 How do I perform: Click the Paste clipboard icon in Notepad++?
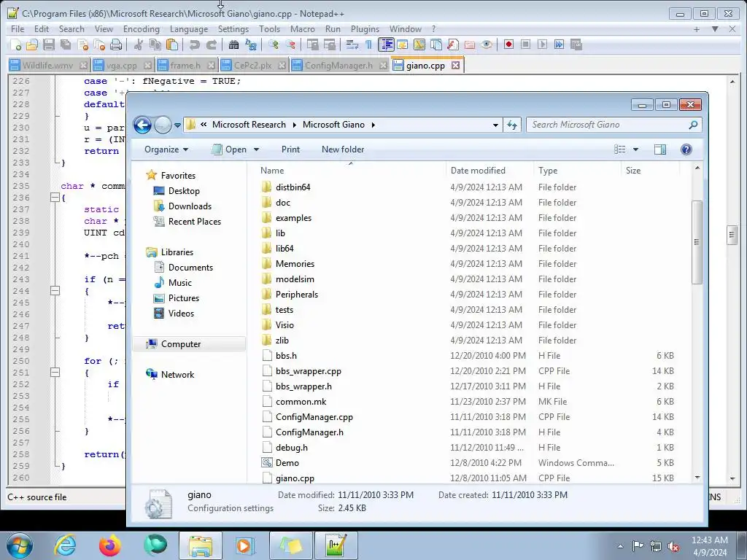[x=172, y=44]
